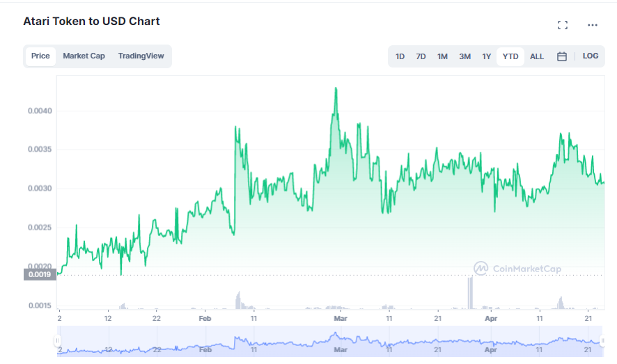The height and width of the screenshot is (364, 617).
Task: Toggle the LOG scale button
Action: coord(590,56)
